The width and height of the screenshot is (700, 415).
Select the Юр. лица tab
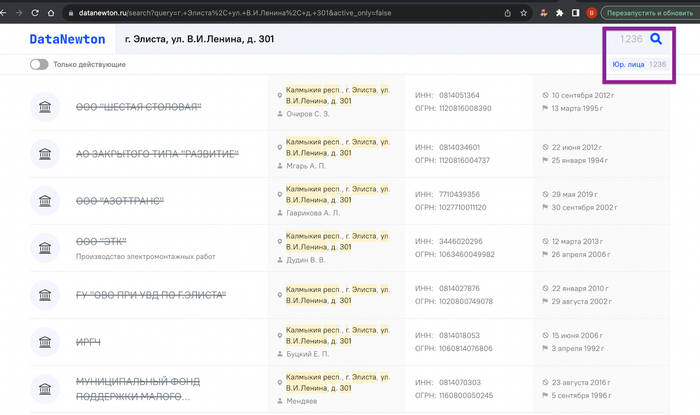[639, 64]
